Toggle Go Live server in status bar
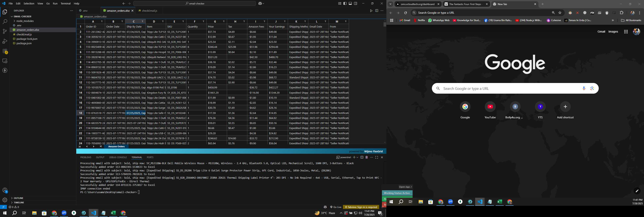Image resolution: width=644 pixels, height=217 pixels. (x=336, y=207)
